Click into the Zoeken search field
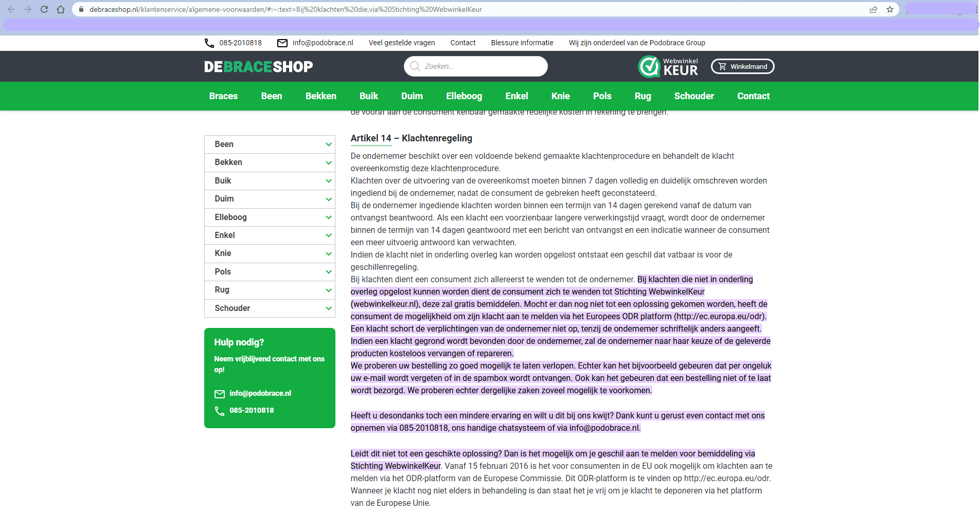Image resolution: width=980 pixels, height=513 pixels. point(481,66)
